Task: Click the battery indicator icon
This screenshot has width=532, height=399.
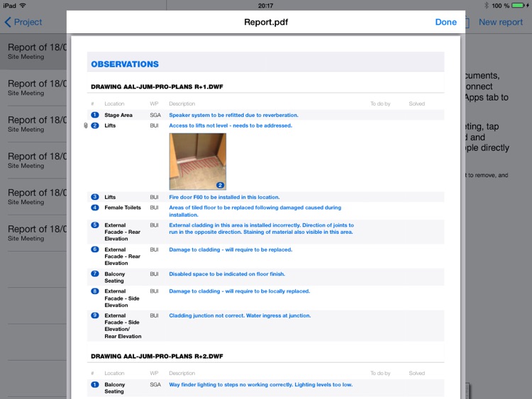Action: tap(518, 6)
